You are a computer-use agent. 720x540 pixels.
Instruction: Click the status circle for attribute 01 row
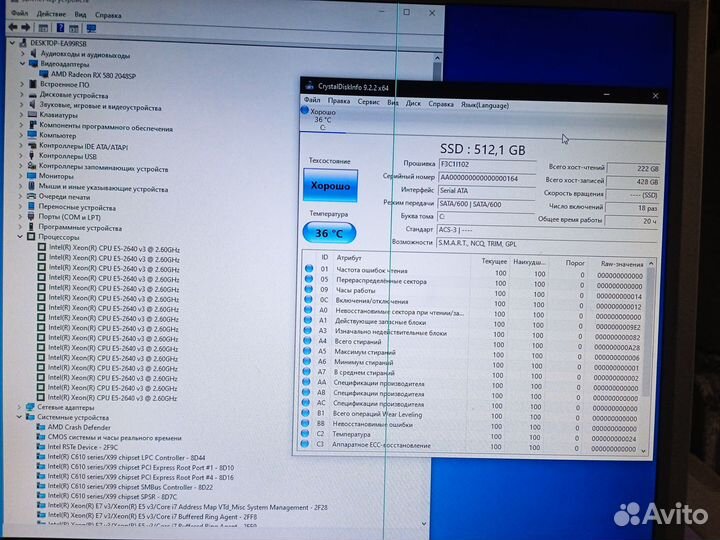click(309, 269)
